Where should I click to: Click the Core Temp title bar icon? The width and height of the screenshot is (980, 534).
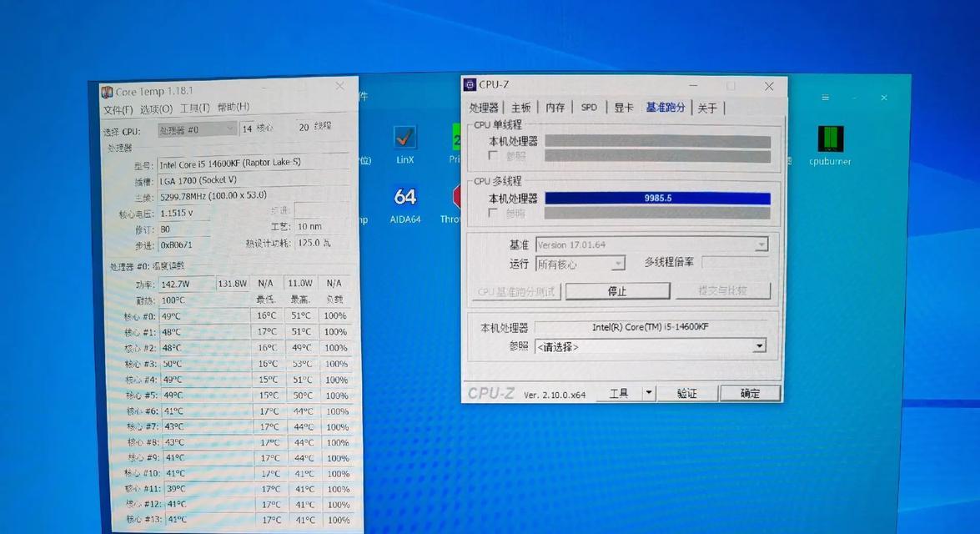(107, 93)
